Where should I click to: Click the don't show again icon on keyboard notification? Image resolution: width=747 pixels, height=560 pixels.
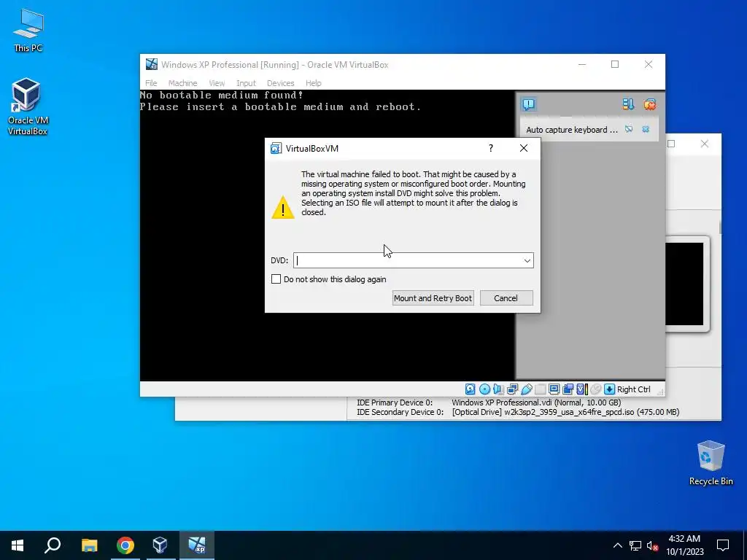pyautogui.click(x=629, y=129)
